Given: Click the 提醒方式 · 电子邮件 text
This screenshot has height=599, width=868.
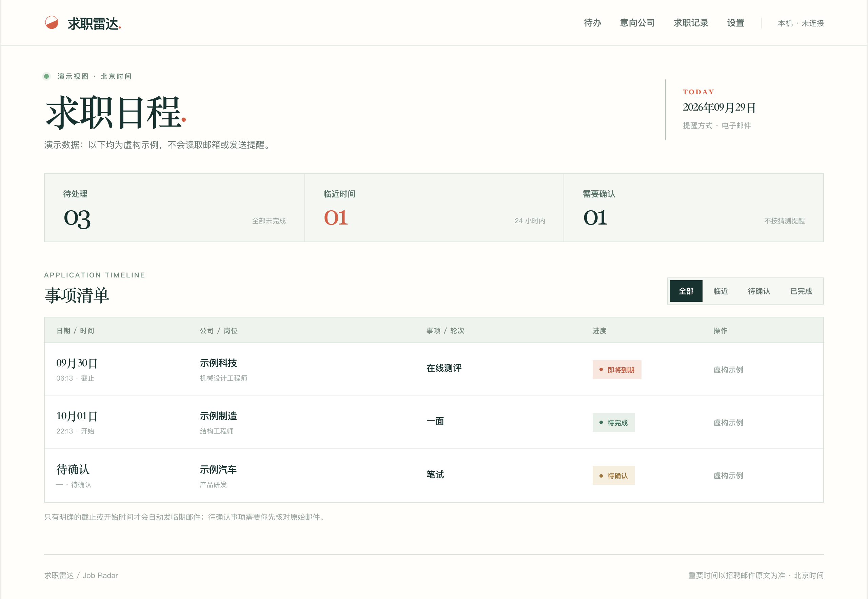Looking at the screenshot, I should (x=717, y=125).
